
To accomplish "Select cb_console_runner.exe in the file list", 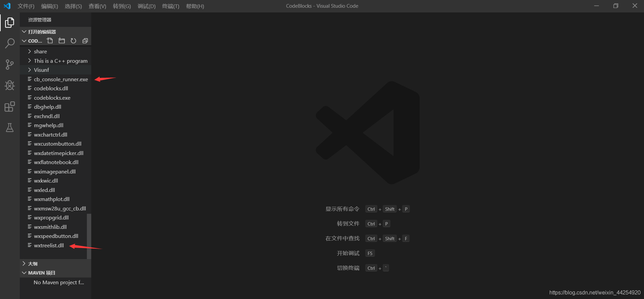I will pos(55,79).
